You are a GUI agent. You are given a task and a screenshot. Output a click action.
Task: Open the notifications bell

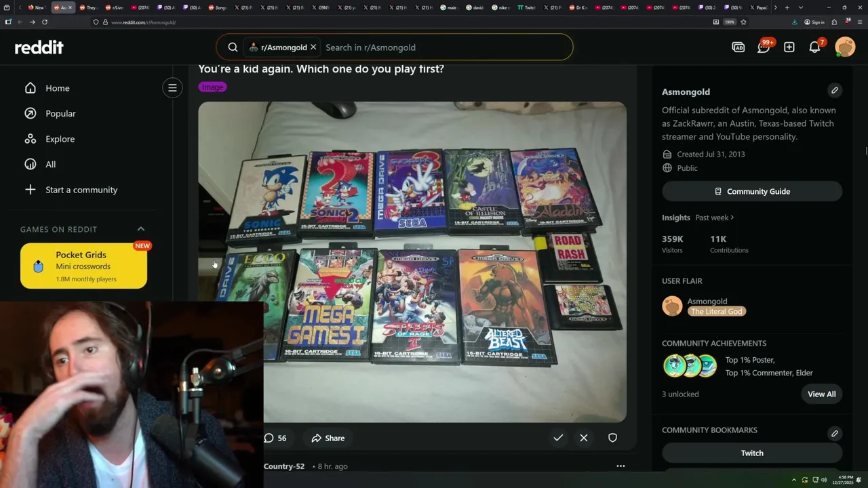coord(815,47)
